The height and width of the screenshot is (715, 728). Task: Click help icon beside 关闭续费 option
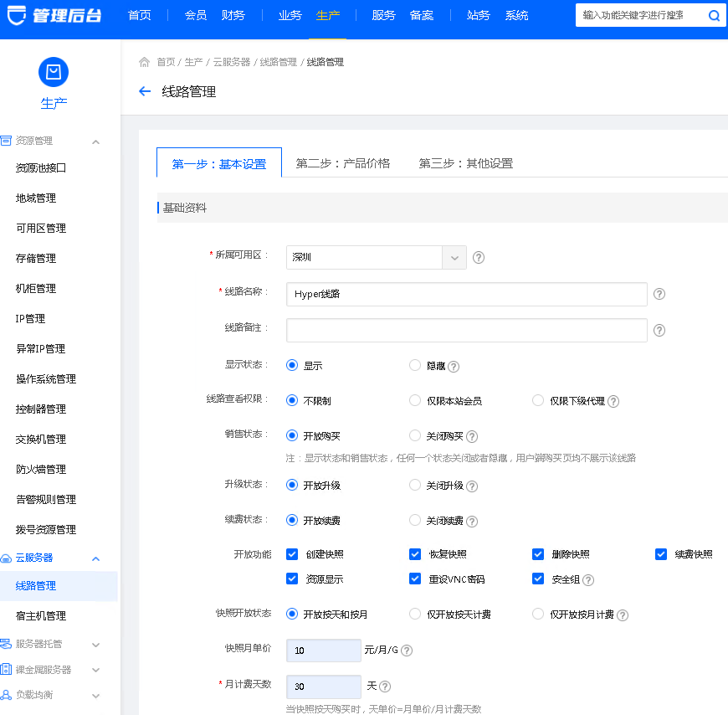tap(472, 522)
